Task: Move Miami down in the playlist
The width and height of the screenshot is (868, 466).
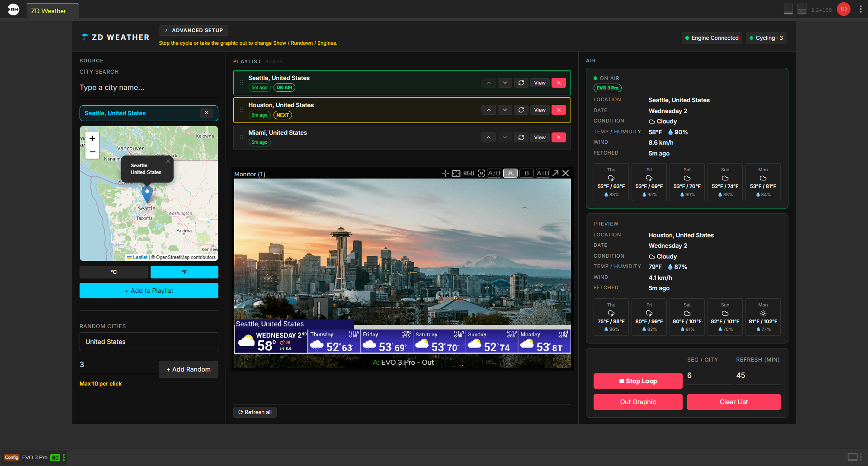Action: pyautogui.click(x=505, y=137)
